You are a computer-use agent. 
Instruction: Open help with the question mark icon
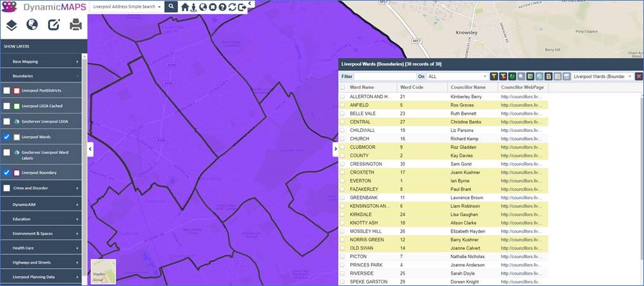point(222,7)
